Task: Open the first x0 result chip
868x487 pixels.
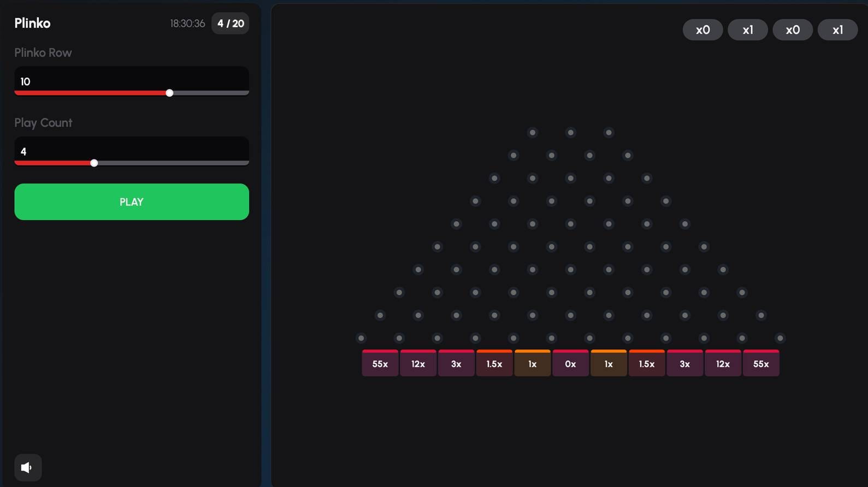Action: coord(702,30)
